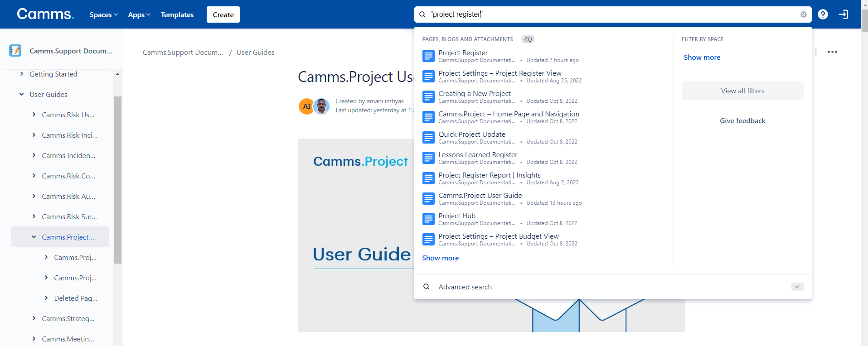
Task: Click Show more under Filter by Space
Action: (702, 58)
